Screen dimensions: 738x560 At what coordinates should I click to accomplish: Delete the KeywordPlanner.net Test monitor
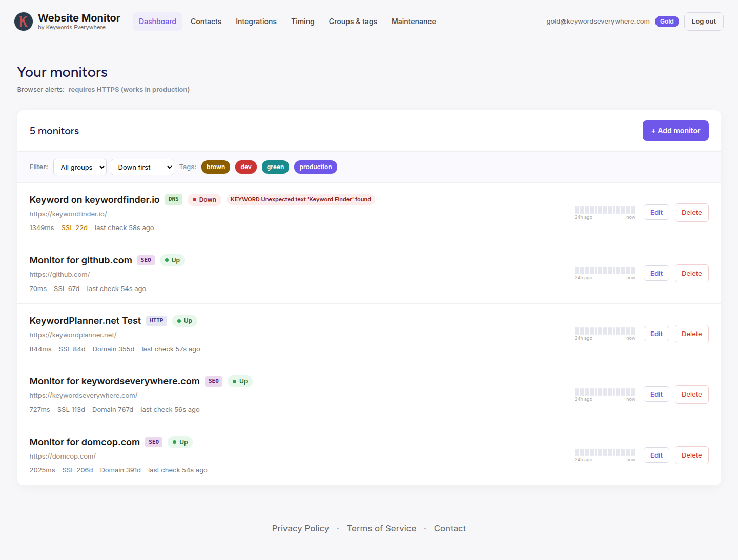tap(692, 334)
